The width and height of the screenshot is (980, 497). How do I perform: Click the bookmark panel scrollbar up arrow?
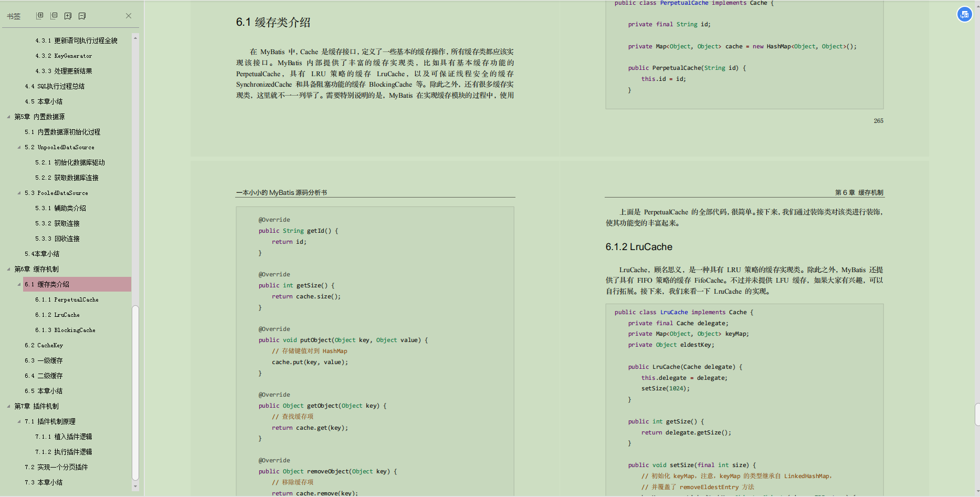[135, 38]
